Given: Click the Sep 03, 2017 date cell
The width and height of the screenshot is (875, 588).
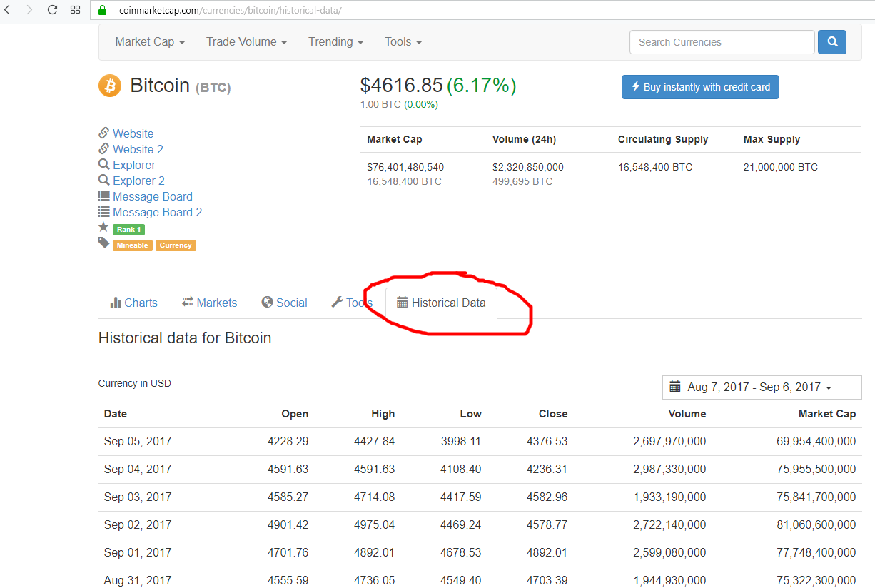Looking at the screenshot, I should click(138, 497).
